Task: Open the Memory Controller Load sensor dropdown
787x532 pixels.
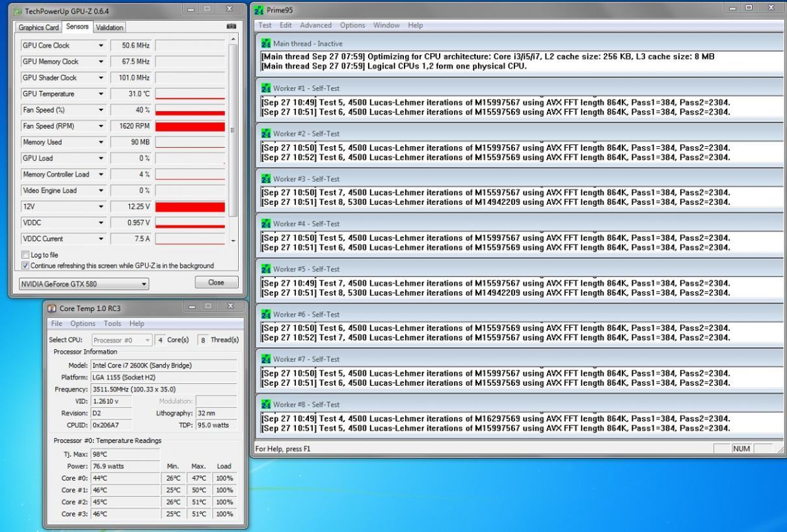Action: coord(101,174)
